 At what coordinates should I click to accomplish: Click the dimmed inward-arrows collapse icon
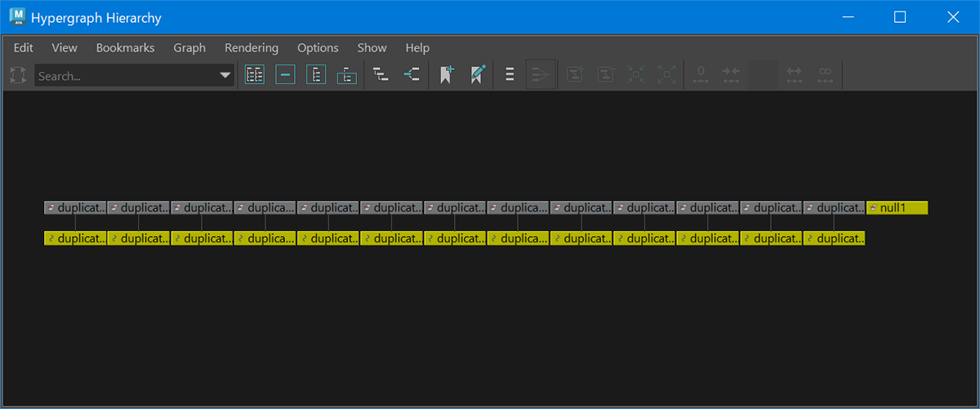pos(637,75)
